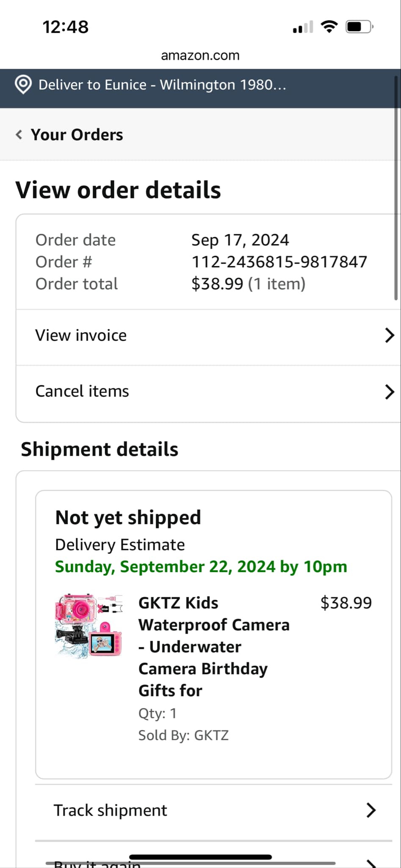Tap the amazon.com address bar
401x868 pixels.
200,55
